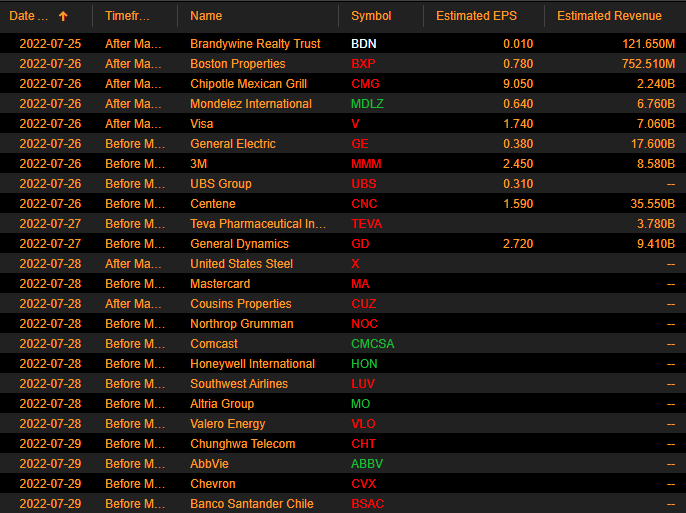Open Mondelez International company entry
This screenshot has height=513, width=686.
[251, 104]
